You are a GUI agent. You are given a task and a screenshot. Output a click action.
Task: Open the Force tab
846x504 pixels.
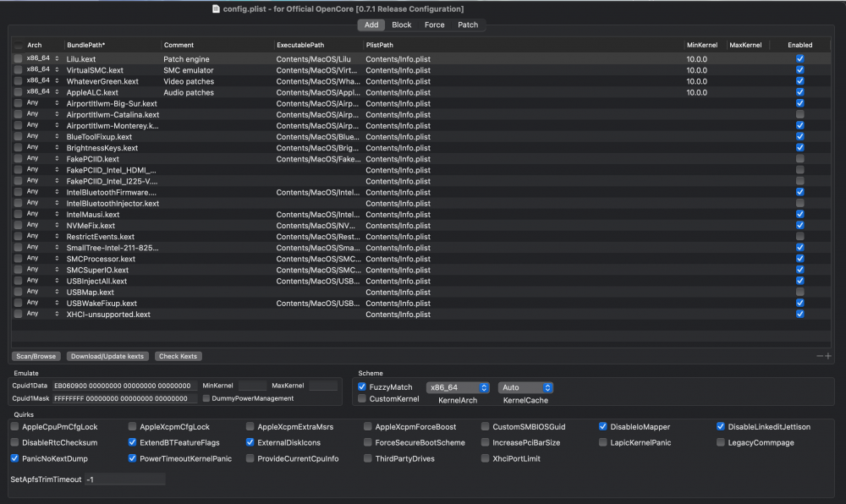pyautogui.click(x=434, y=25)
